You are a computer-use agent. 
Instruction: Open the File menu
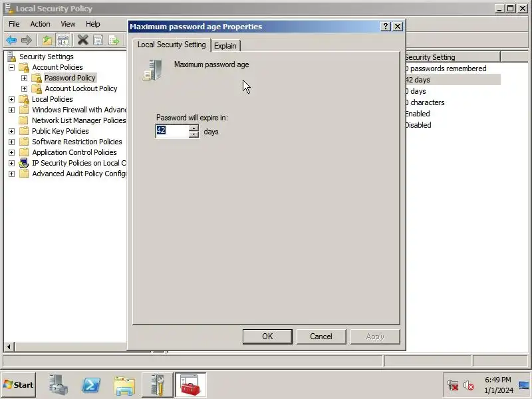[x=14, y=24]
